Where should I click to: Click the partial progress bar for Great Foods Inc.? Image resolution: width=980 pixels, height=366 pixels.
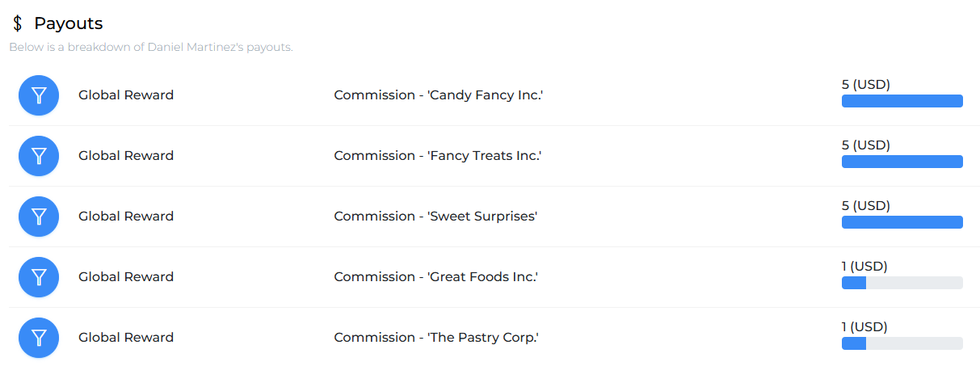[902, 283]
